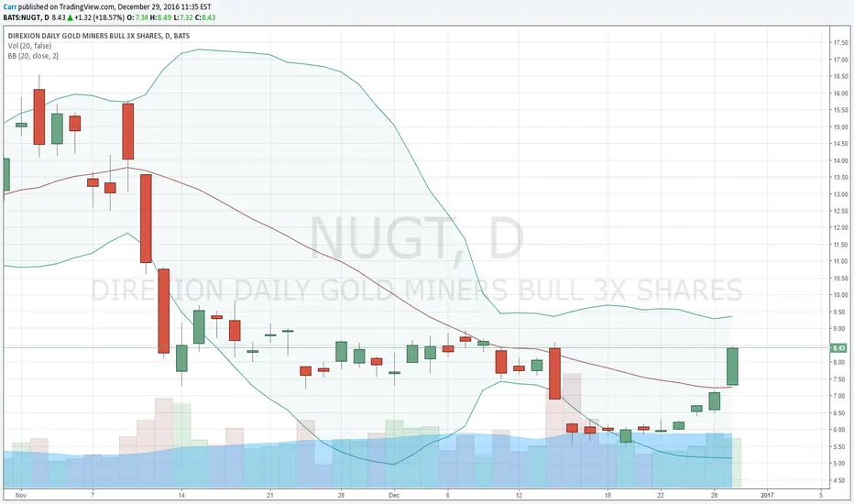
Task: Select the 'BB (20, close, 2)' indicator label
Action: click(33, 56)
